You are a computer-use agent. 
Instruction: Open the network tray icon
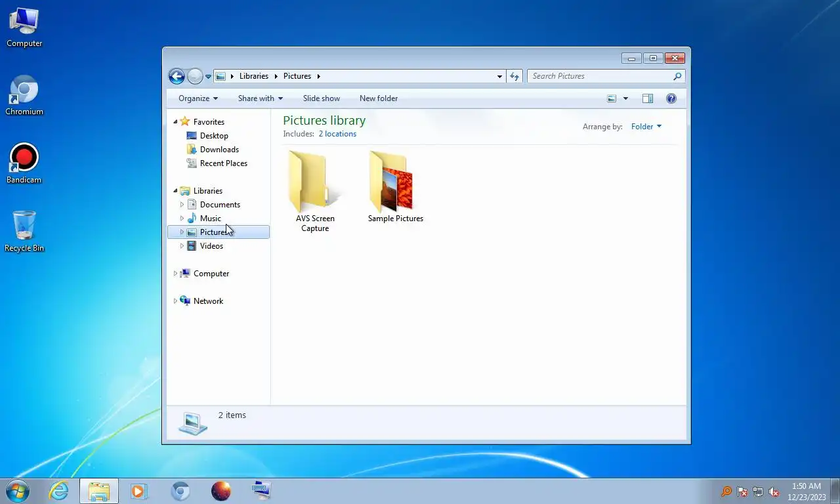tap(758, 492)
